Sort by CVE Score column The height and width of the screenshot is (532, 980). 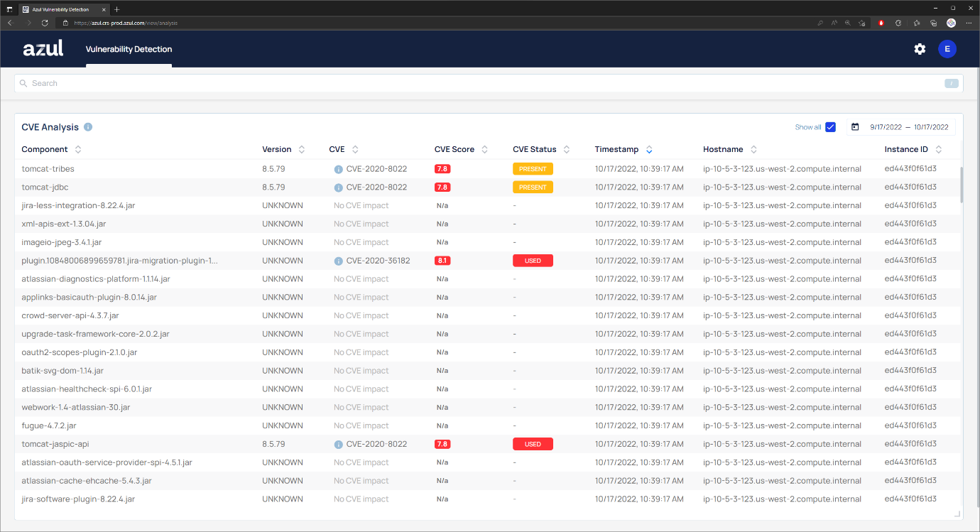coord(484,149)
